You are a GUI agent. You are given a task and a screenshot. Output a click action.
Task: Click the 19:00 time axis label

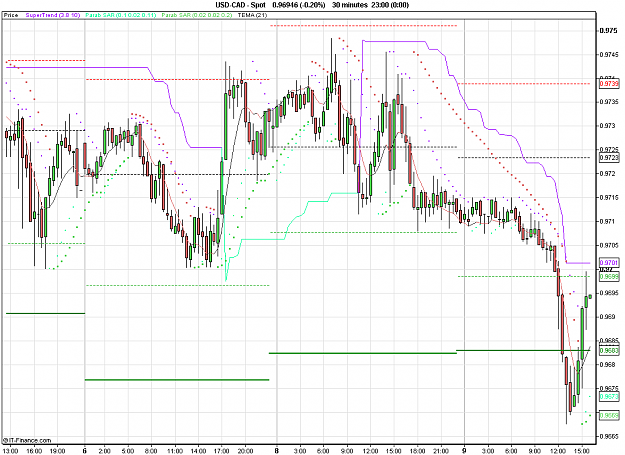[58, 451]
